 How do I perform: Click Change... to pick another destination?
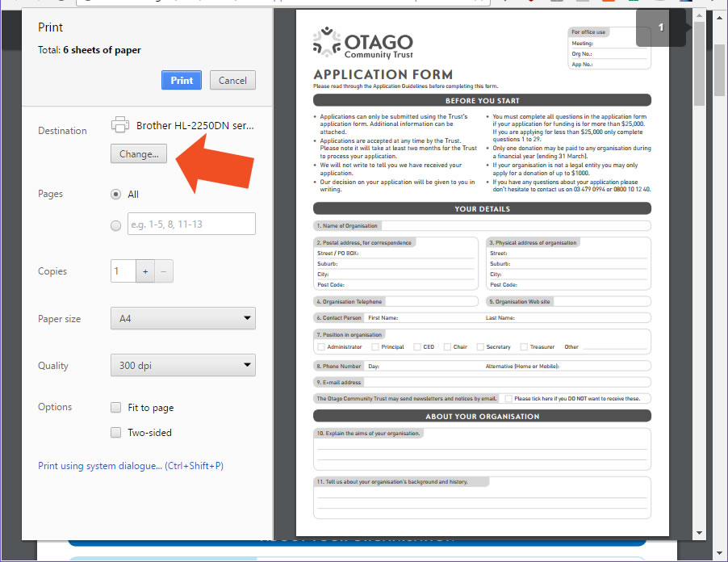pos(139,153)
